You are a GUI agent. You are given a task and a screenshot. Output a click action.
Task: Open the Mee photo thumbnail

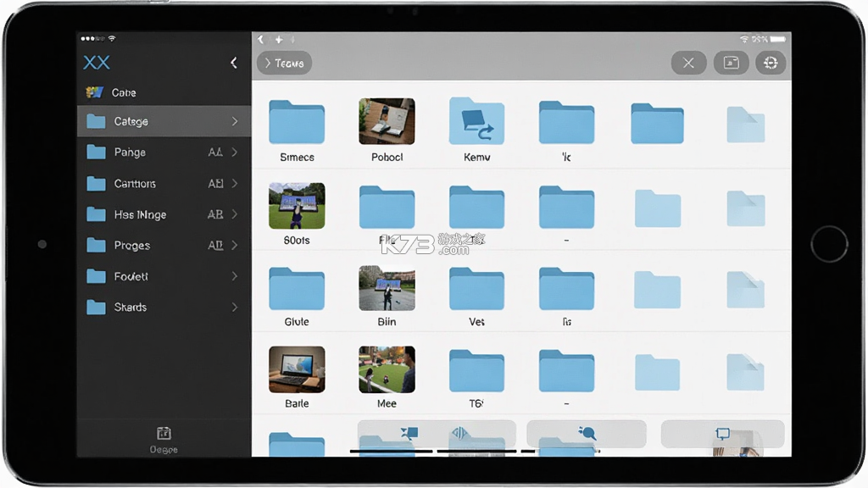point(387,369)
